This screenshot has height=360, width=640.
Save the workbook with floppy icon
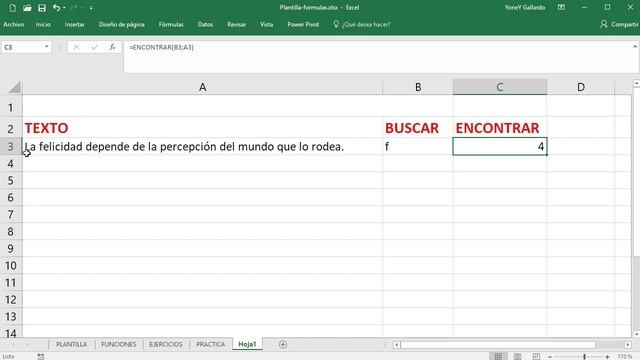tap(42, 8)
